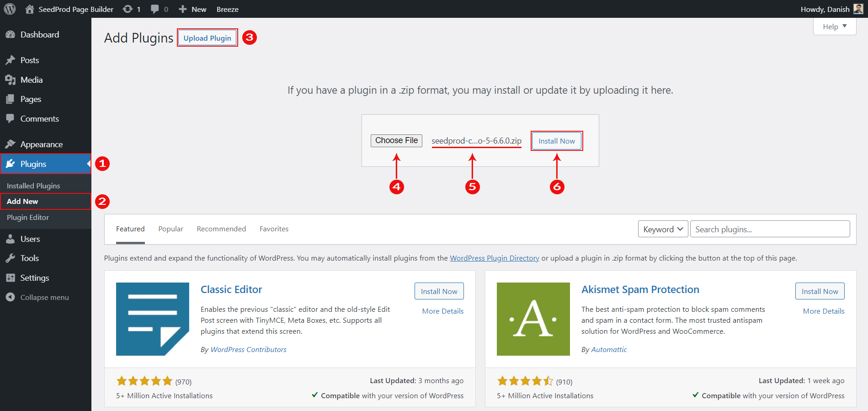868x411 pixels.
Task: Expand the Help dropdown
Action: click(835, 27)
